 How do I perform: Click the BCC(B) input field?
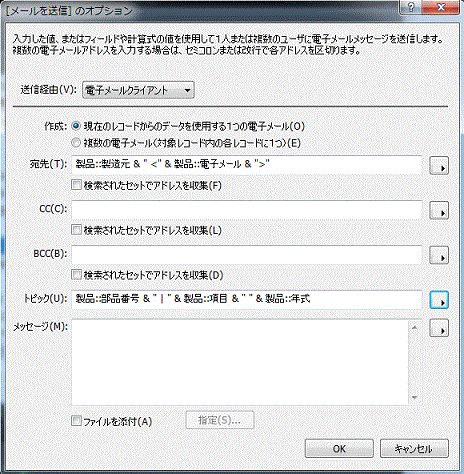pos(247,254)
